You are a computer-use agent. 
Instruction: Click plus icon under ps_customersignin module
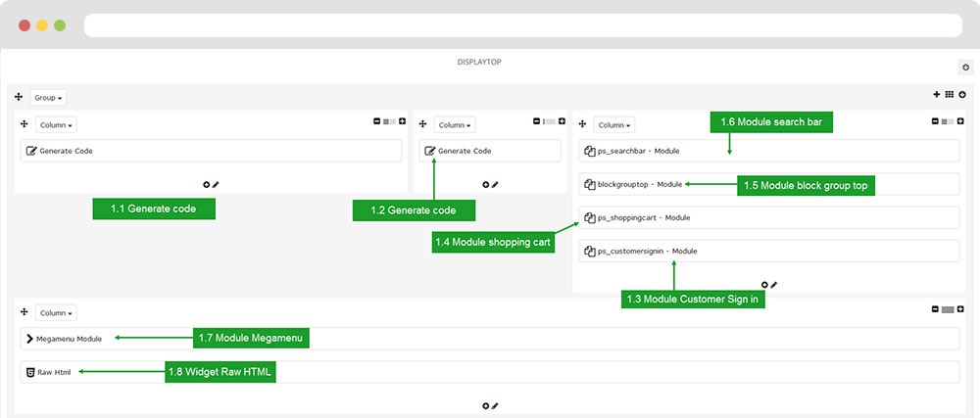pos(764,285)
